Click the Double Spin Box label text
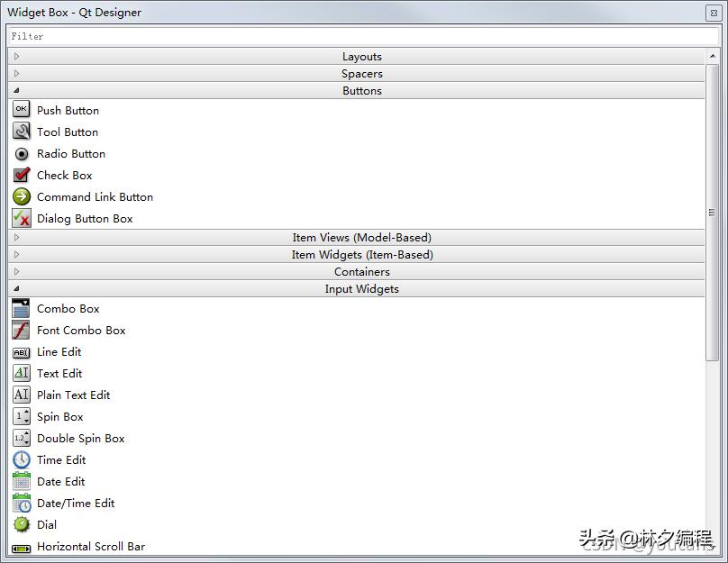The width and height of the screenshot is (728, 563). 81,439
